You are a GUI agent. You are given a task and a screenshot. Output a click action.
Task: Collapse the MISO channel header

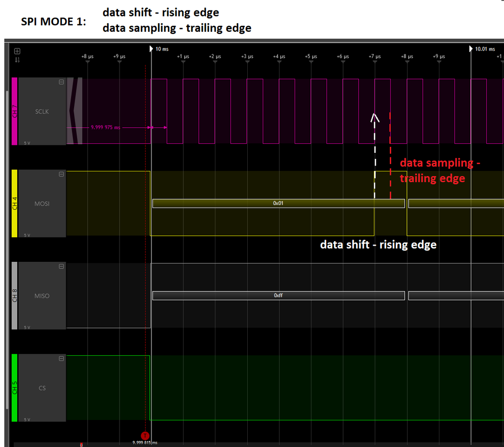pos(61,266)
